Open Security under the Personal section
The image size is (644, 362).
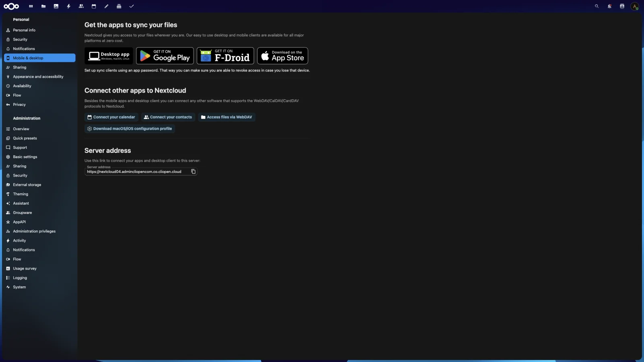coord(40,39)
